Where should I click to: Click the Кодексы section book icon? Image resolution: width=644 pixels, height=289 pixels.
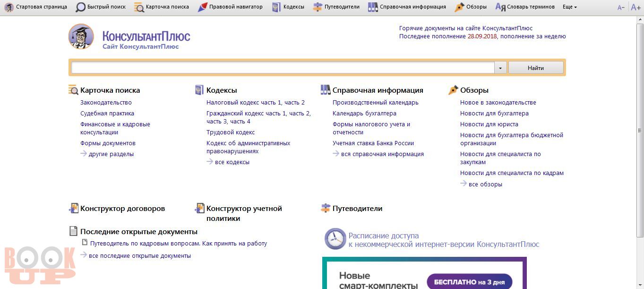(199, 90)
